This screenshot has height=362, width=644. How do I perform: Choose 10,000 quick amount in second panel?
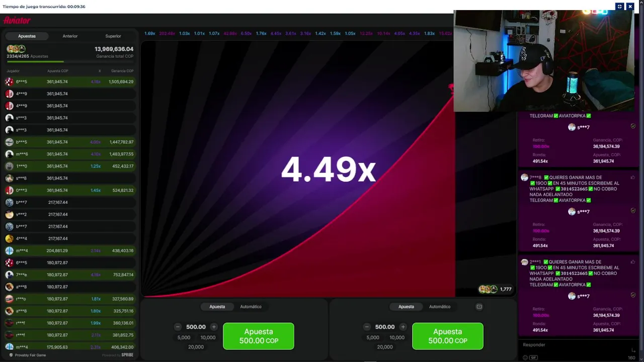[x=397, y=338]
